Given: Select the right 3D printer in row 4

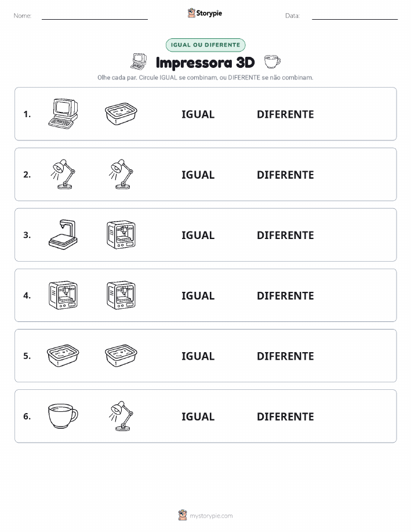Looking at the screenshot, I should point(121,295).
